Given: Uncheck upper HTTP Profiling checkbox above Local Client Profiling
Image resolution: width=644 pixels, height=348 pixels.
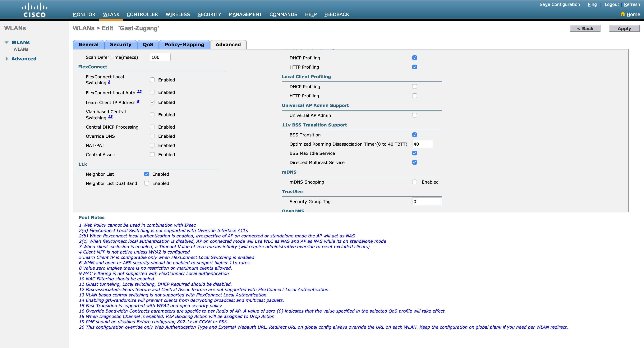Looking at the screenshot, I should pos(415,67).
